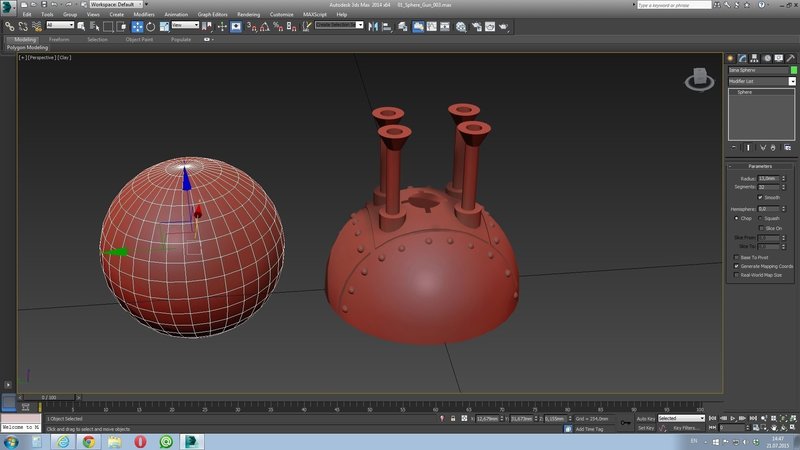Image resolution: width=800 pixels, height=450 pixels.
Task: Open the Create command panel tab
Action: pos(730,58)
